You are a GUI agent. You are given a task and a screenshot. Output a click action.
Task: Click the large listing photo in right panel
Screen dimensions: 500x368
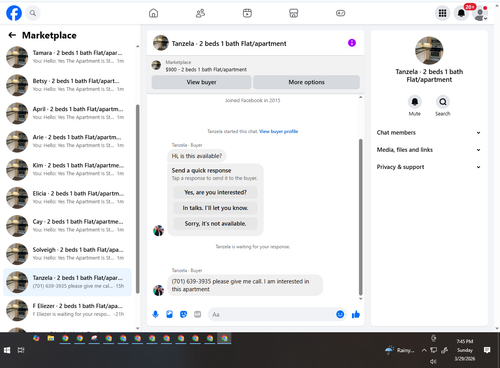429,51
